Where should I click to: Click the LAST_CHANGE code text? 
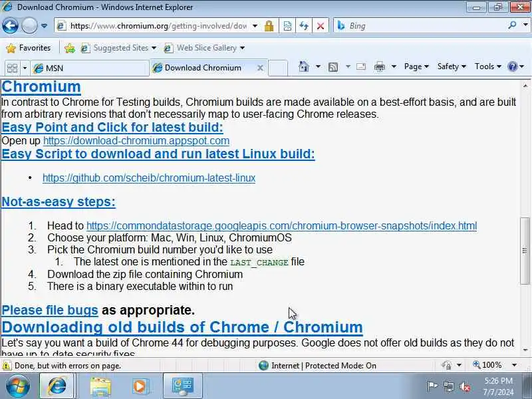pos(259,263)
